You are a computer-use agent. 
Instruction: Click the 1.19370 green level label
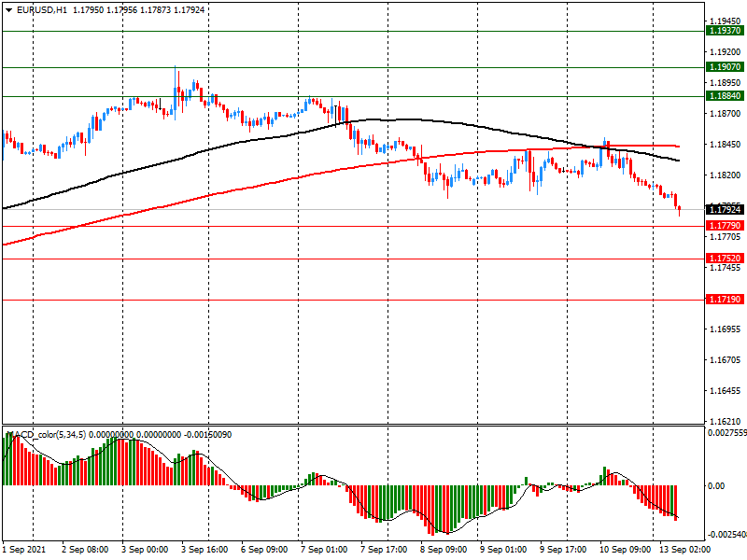click(726, 31)
